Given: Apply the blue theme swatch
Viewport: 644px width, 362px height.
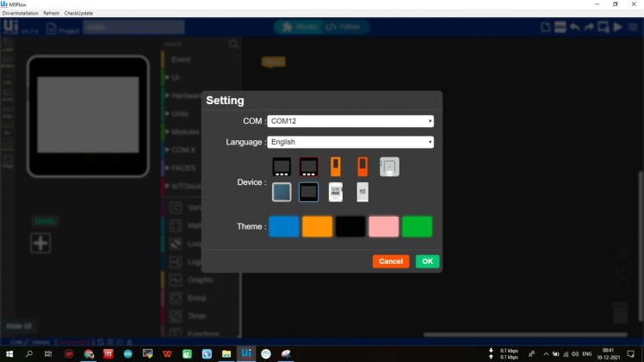Looking at the screenshot, I should [x=284, y=226].
